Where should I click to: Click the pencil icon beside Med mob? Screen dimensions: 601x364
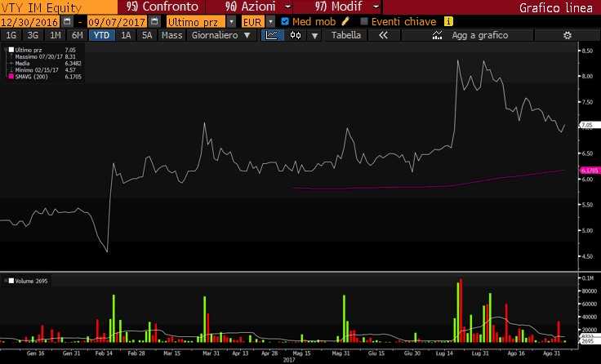[346, 21]
